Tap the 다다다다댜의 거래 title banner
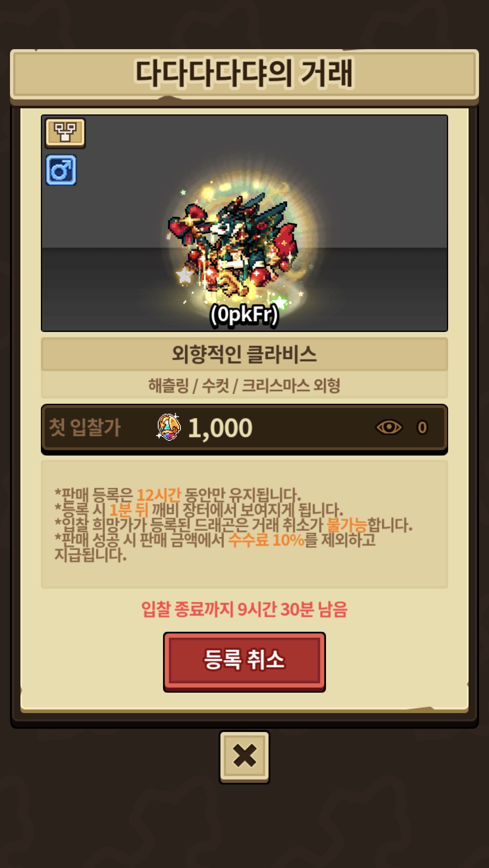489x868 pixels. click(x=244, y=74)
